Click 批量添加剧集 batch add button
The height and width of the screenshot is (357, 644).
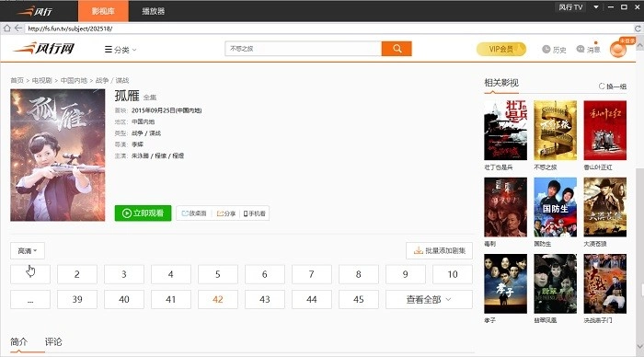tap(439, 250)
